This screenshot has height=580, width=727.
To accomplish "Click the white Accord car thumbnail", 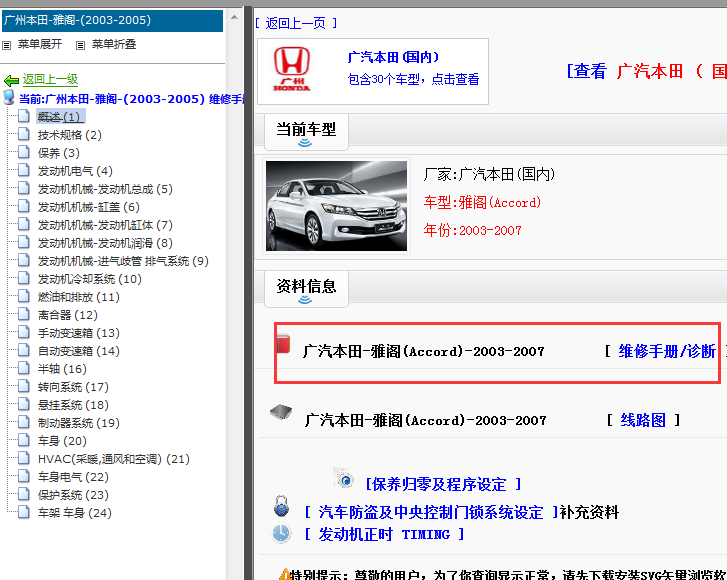I will [x=337, y=206].
